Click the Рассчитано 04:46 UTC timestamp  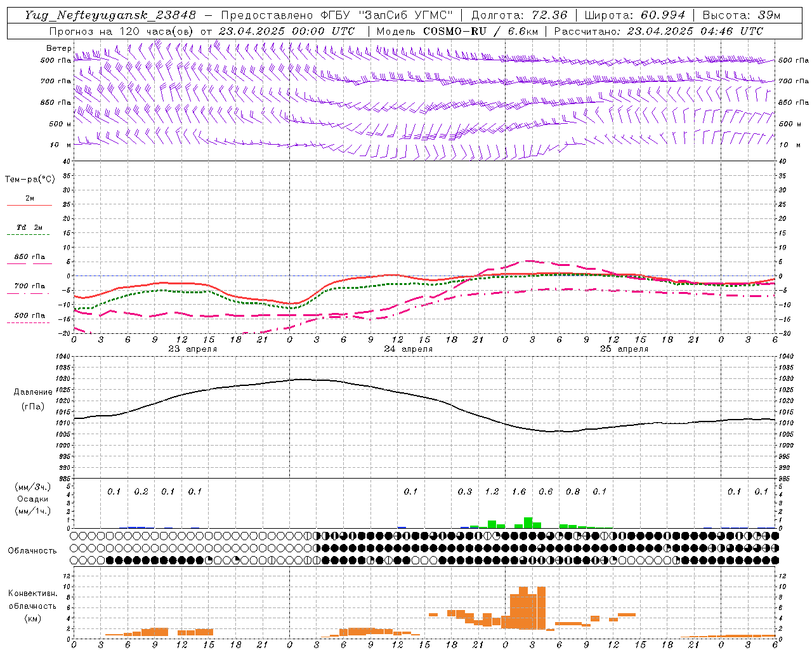(x=658, y=31)
